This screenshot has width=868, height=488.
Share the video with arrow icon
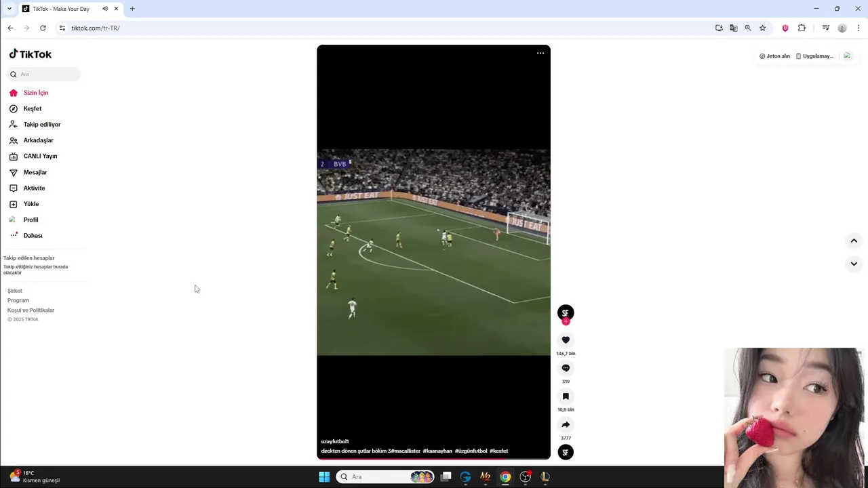click(566, 425)
